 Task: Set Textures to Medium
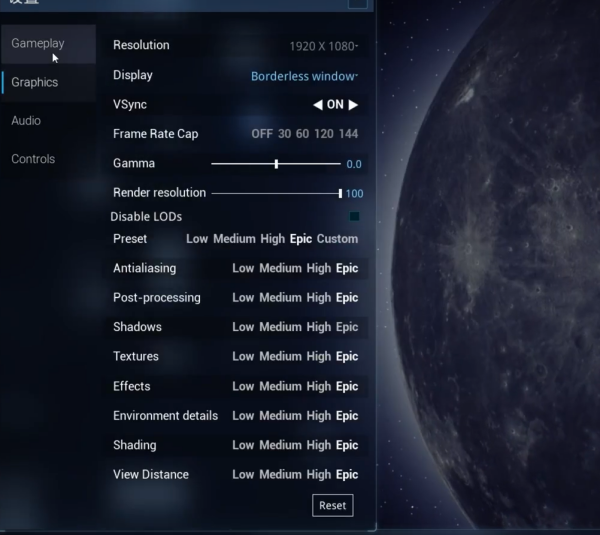(280, 357)
